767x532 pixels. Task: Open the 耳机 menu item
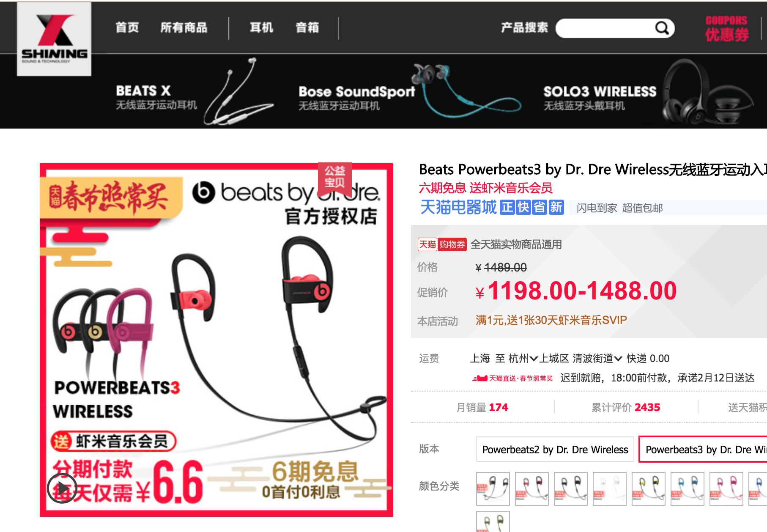(261, 28)
